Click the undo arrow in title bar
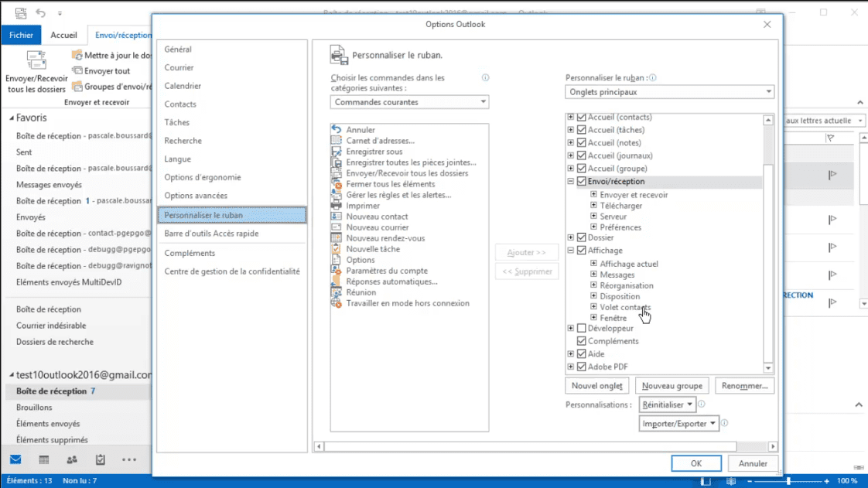The image size is (868, 488). [41, 12]
